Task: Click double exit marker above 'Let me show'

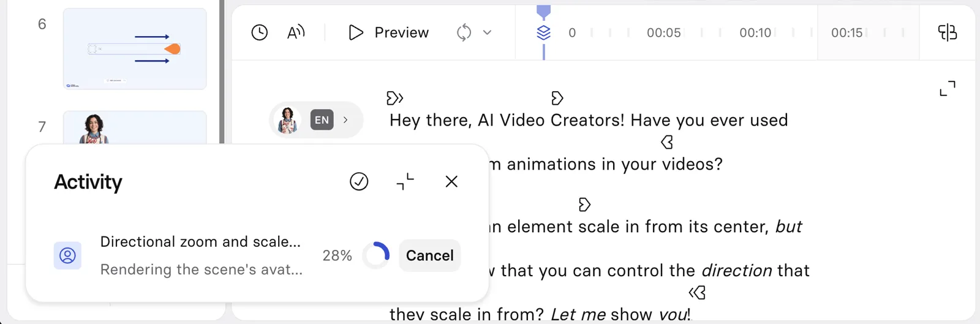Action: 697,293
